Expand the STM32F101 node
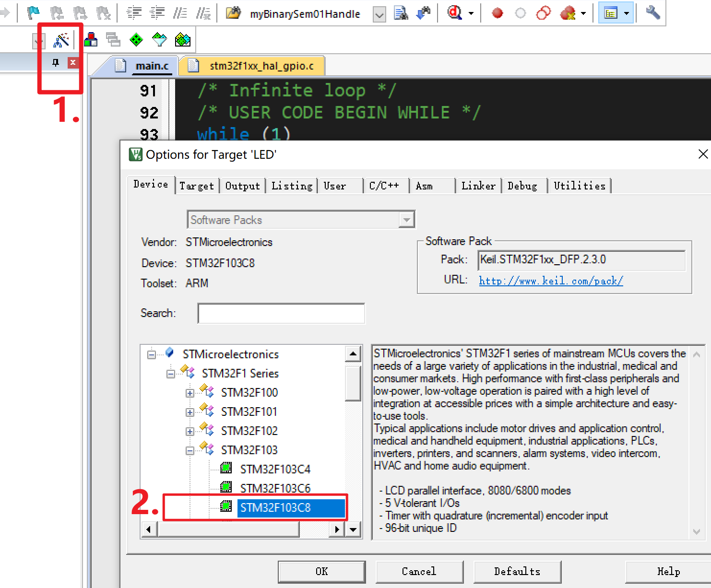711x588 pixels. click(190, 412)
